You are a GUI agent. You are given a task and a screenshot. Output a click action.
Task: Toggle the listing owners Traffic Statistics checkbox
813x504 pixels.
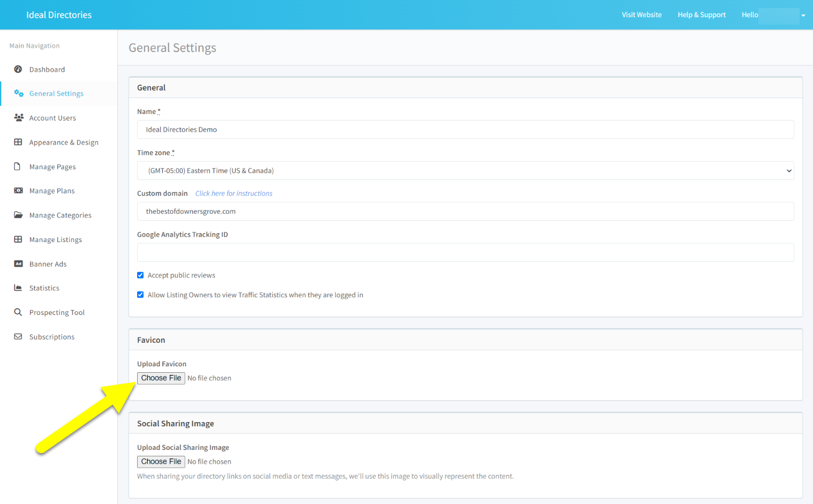click(x=140, y=295)
